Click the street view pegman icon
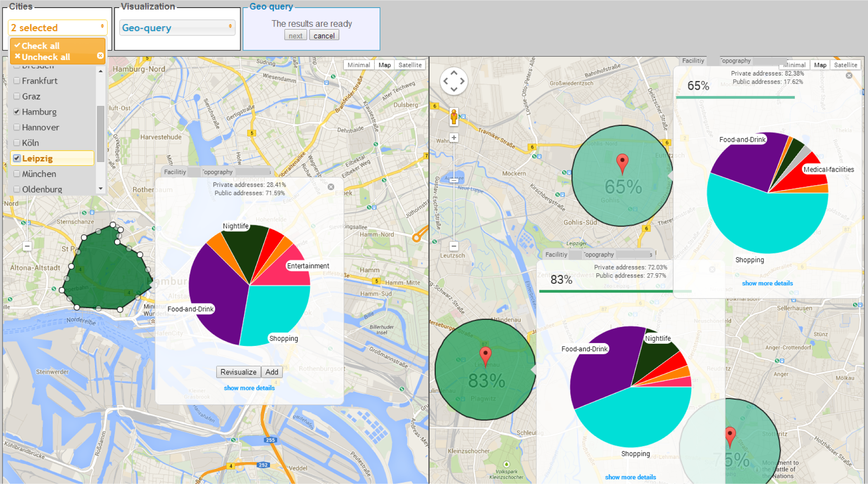This screenshot has width=868, height=484. click(x=454, y=117)
